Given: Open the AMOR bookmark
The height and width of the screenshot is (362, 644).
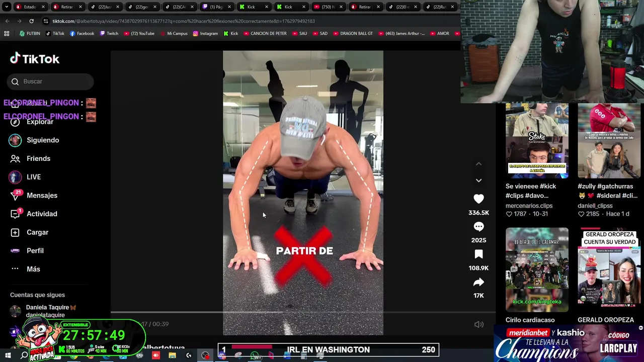Looking at the screenshot, I should click(x=439, y=34).
